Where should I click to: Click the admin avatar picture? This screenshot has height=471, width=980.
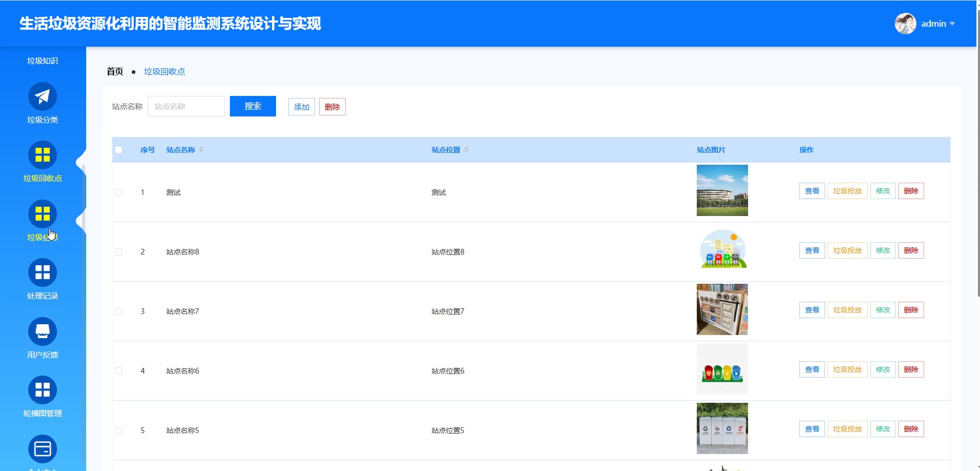coord(905,24)
